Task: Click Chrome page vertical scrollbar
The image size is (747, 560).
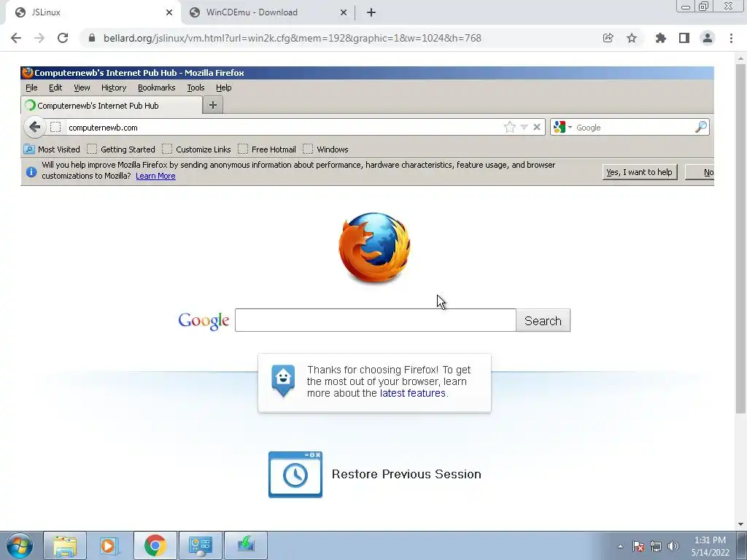Action: tap(740, 238)
